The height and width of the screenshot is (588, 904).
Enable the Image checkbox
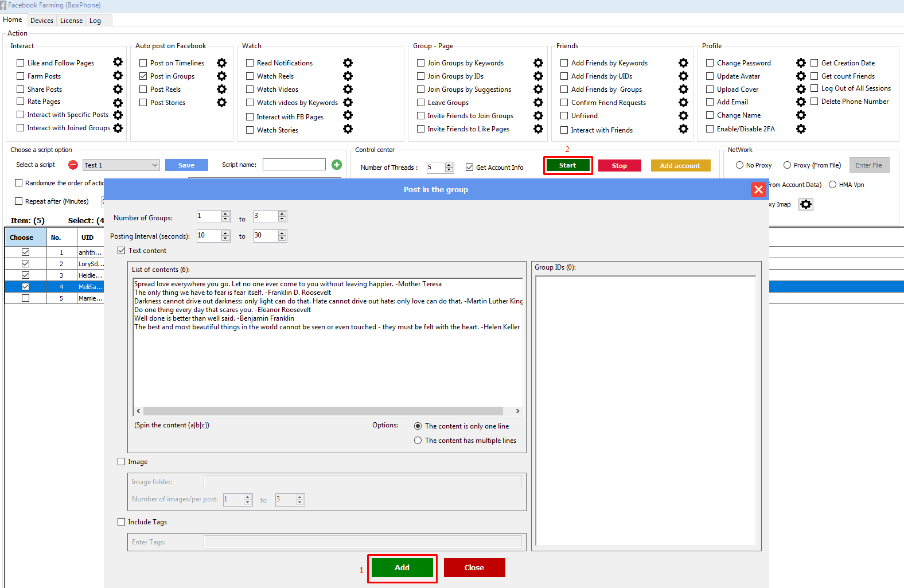click(x=121, y=461)
